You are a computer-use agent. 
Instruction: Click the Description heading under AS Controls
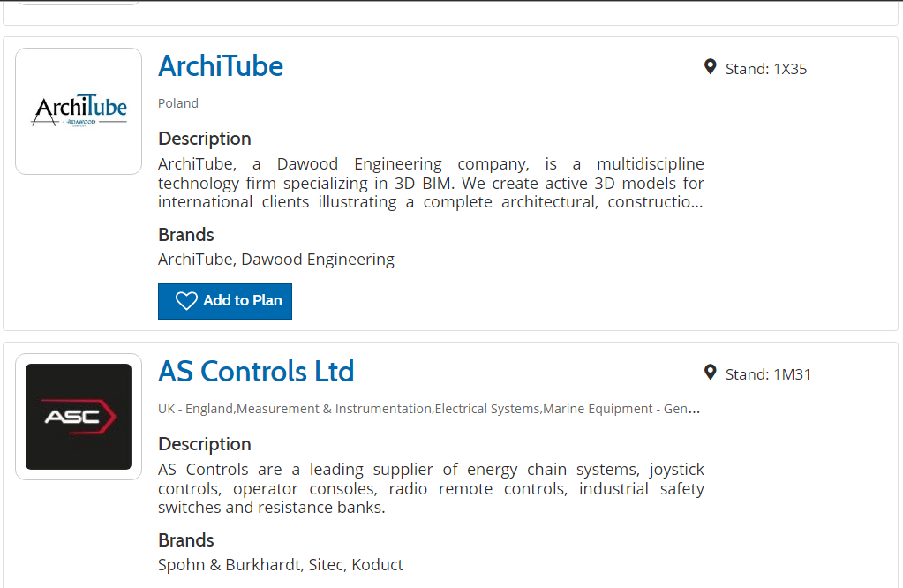[205, 444]
